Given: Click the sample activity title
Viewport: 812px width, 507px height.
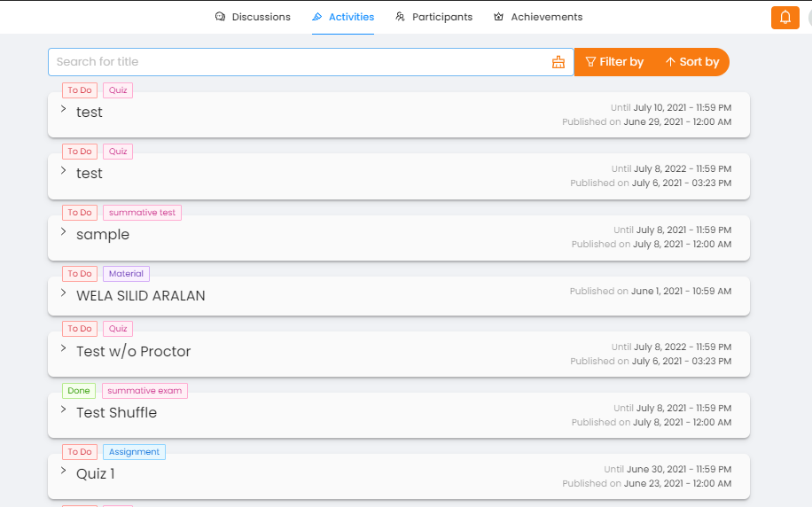Looking at the screenshot, I should click(x=103, y=235).
